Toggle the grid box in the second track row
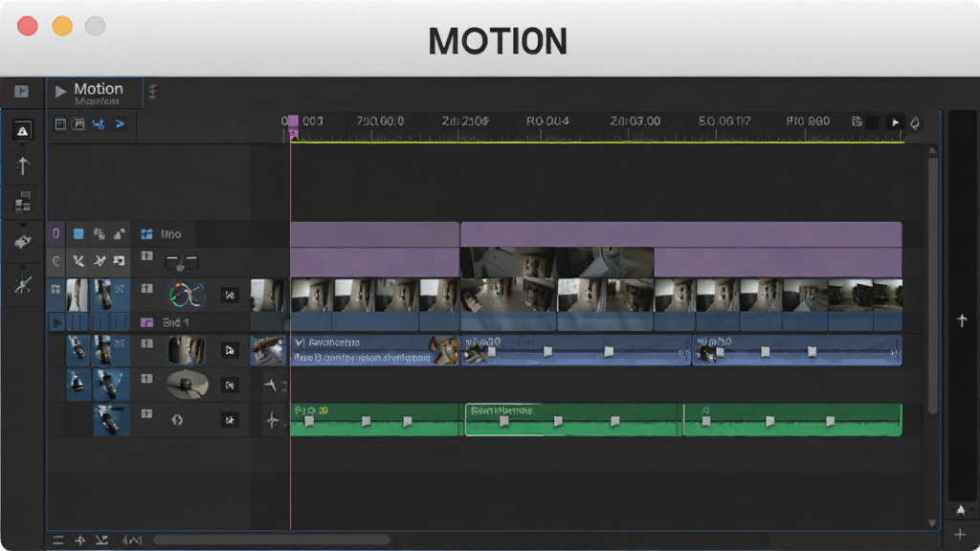Image resolution: width=980 pixels, height=551 pixels. tap(146, 255)
